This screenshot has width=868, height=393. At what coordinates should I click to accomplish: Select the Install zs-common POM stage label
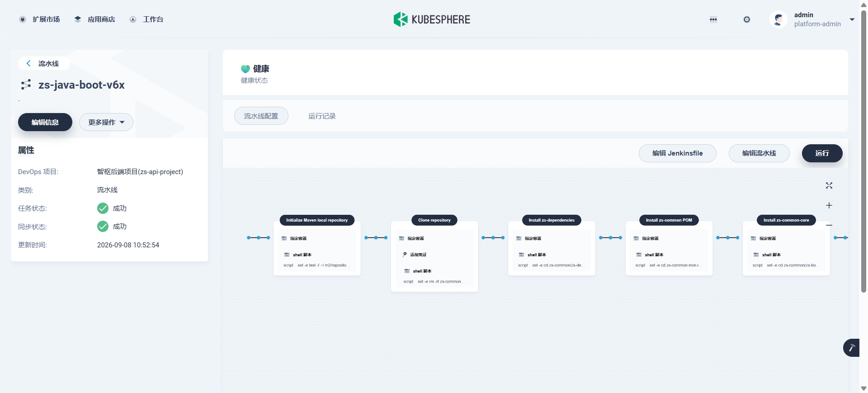pos(669,220)
